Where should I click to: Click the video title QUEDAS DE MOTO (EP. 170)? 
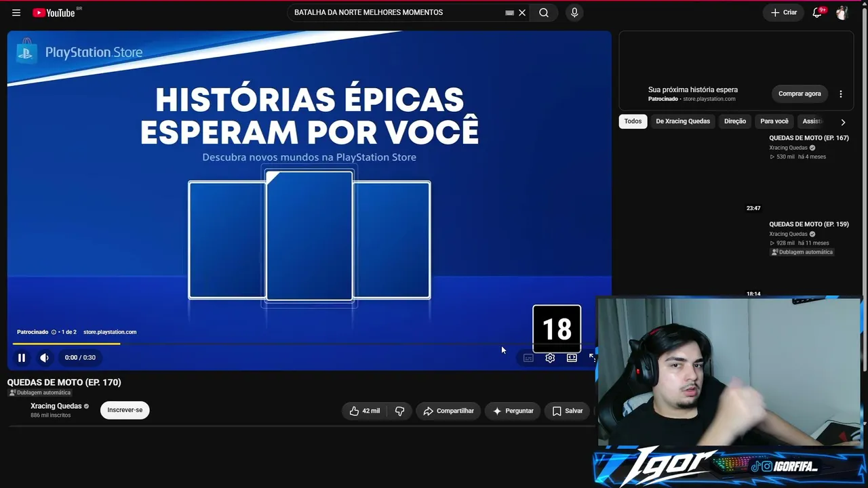click(64, 382)
